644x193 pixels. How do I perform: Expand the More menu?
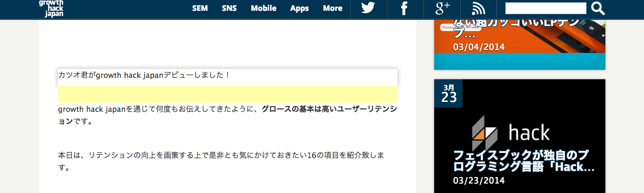click(x=332, y=8)
